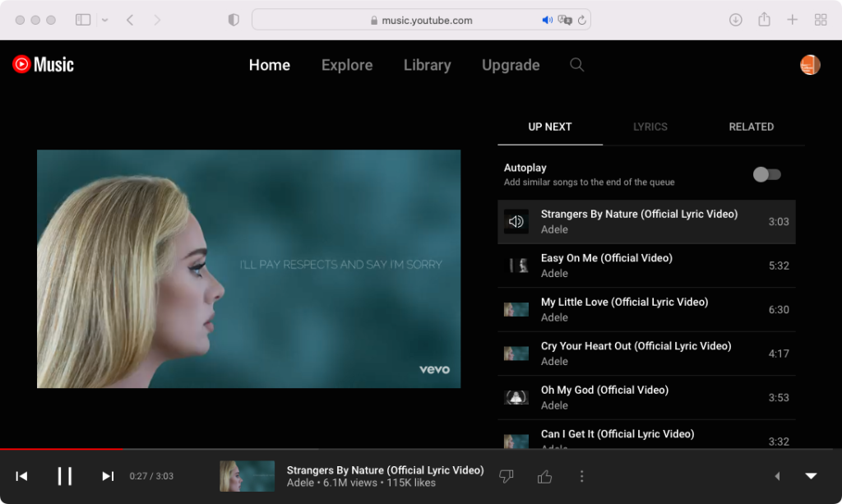Toggle the Autoplay switch

coord(767,174)
